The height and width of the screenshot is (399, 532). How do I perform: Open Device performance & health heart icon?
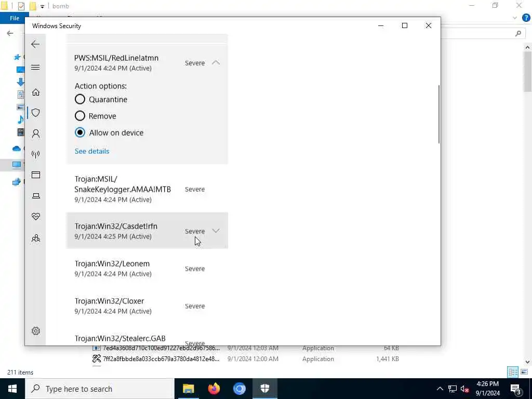click(36, 217)
